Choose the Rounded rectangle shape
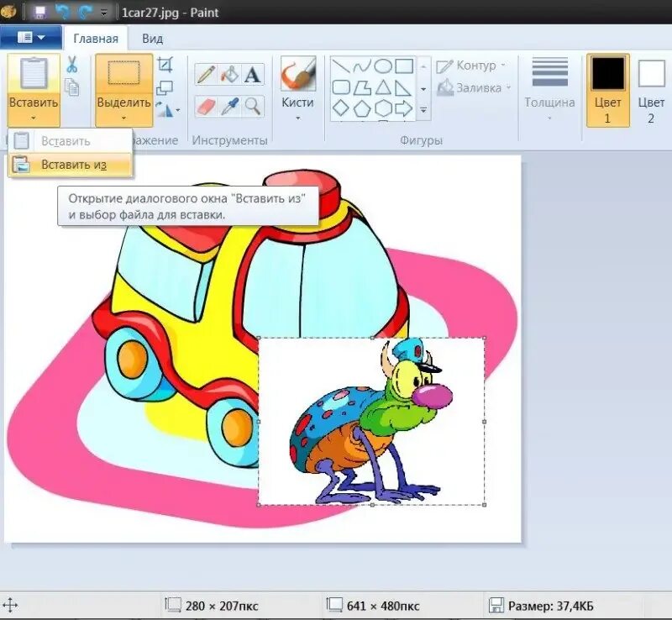The image size is (672, 620). 341,87
